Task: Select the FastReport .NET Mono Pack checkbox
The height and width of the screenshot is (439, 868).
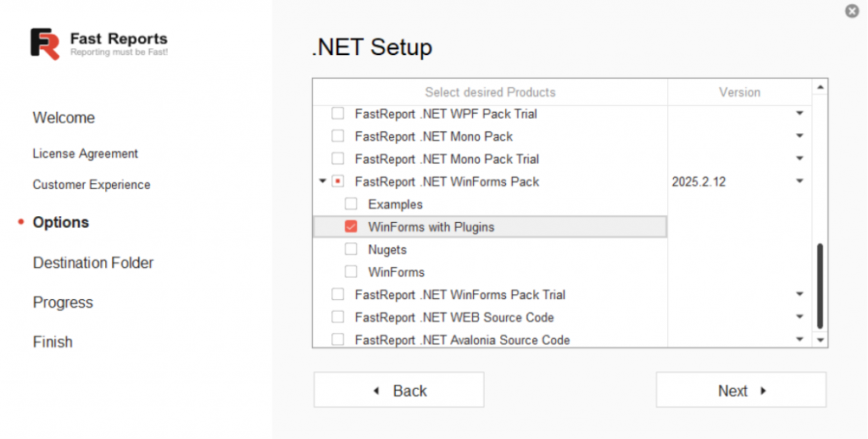Action: click(338, 136)
